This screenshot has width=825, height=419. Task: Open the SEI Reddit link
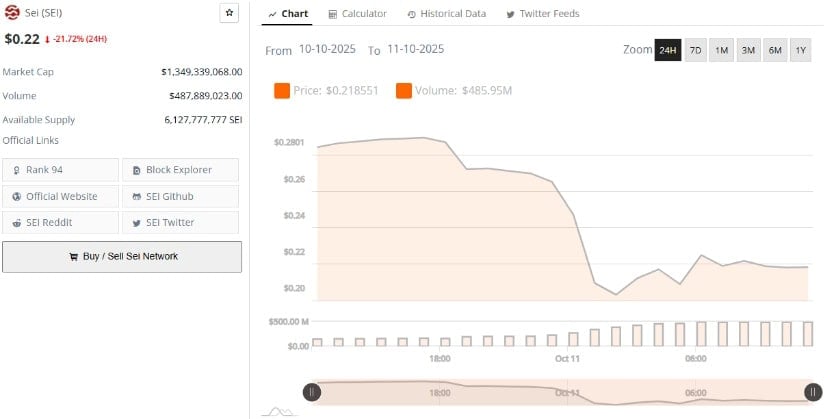point(60,222)
